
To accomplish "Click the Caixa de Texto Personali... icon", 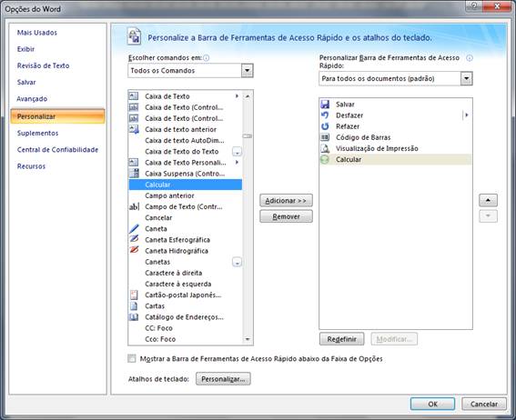I will click(134, 163).
